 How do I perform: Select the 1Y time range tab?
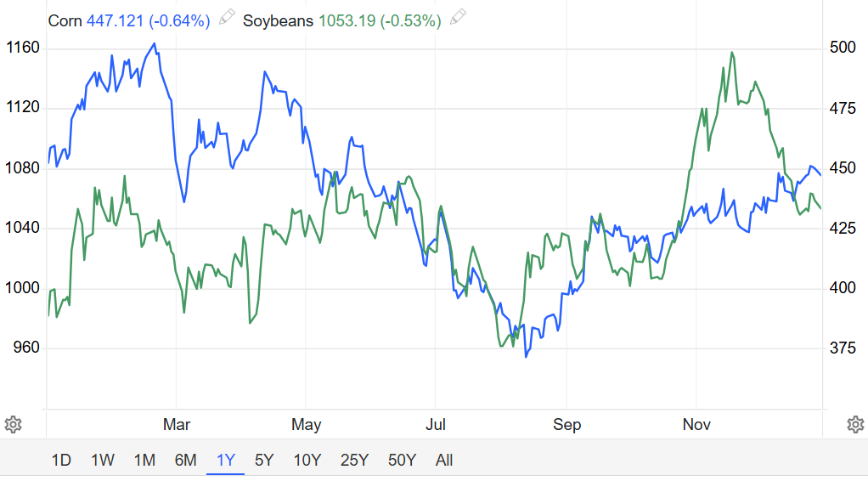click(226, 461)
